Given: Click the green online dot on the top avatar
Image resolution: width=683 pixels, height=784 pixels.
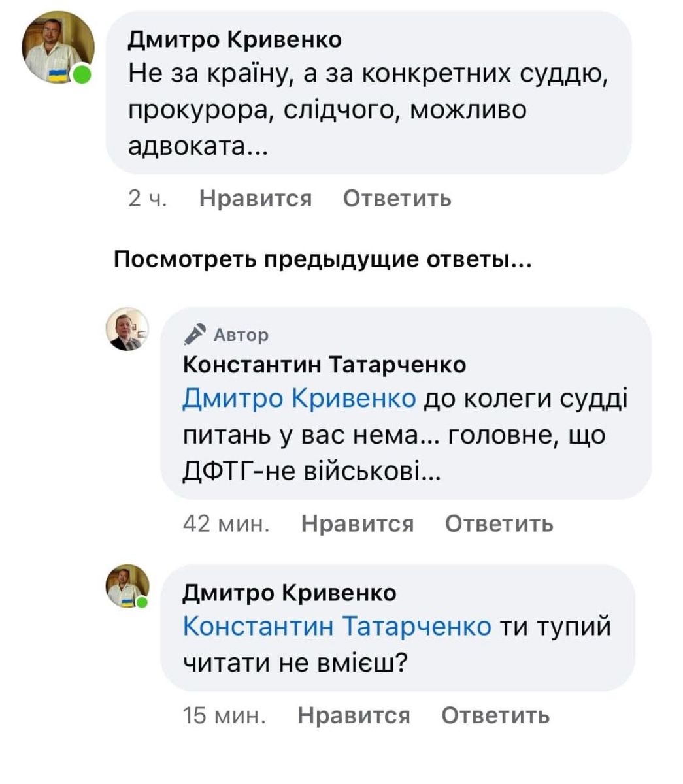Looking at the screenshot, I should coord(82,75).
